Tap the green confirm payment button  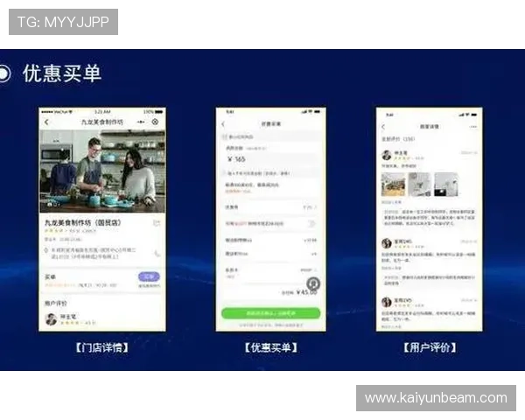click(x=271, y=313)
